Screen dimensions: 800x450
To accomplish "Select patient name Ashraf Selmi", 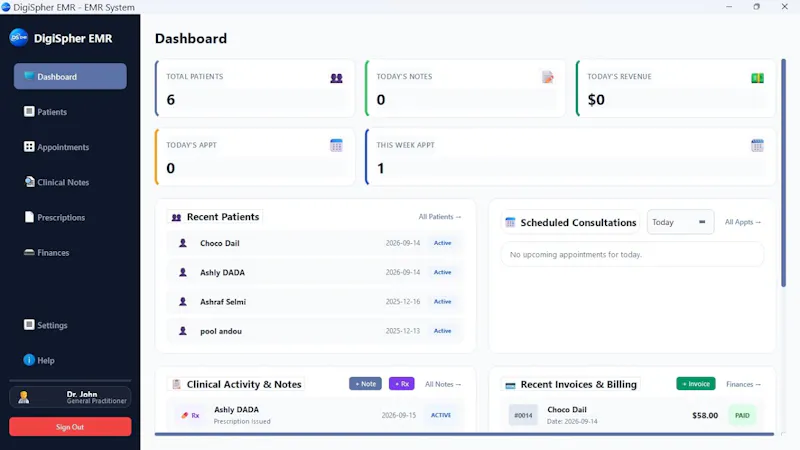I will coord(223,302).
